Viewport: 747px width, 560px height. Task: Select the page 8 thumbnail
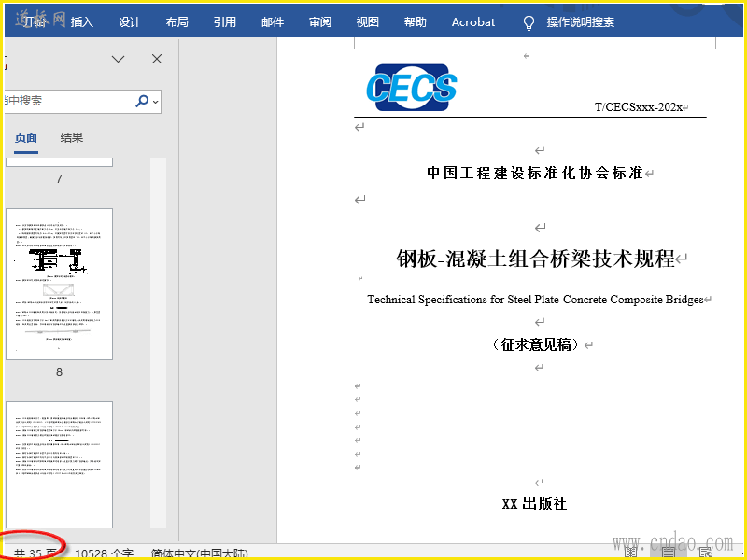coord(59,284)
